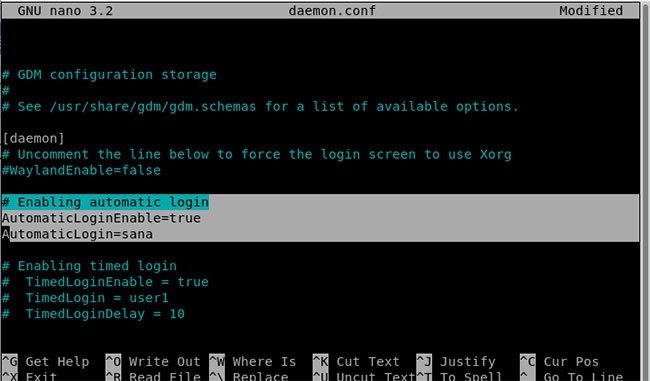Viewport: 650px width, 381px height.
Task: Click the ^X Exit shortcut
Action: [29, 376]
